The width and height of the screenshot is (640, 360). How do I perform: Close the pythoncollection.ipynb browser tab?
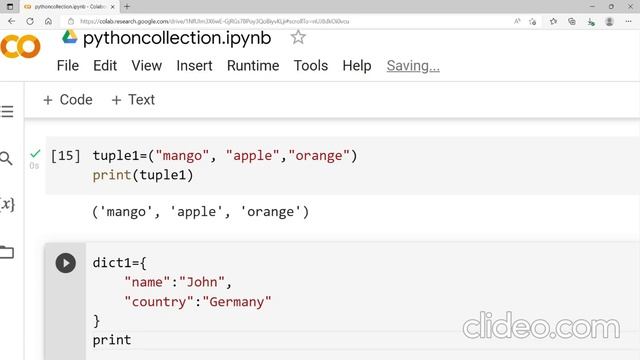click(x=113, y=7)
